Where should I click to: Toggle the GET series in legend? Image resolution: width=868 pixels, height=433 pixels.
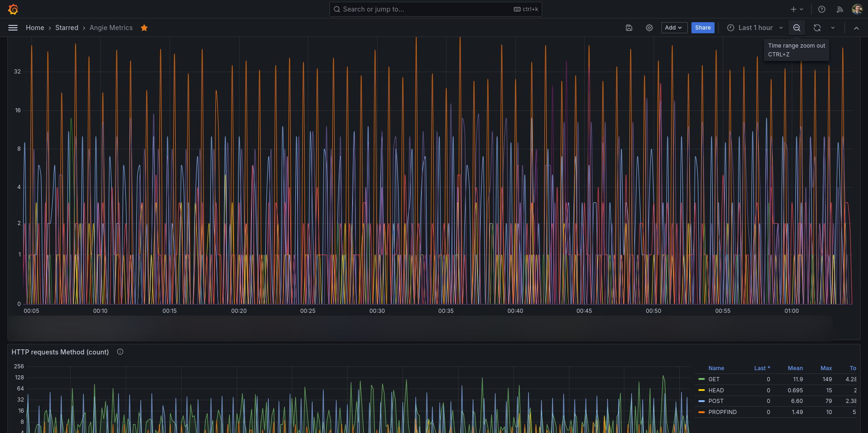[714, 379]
